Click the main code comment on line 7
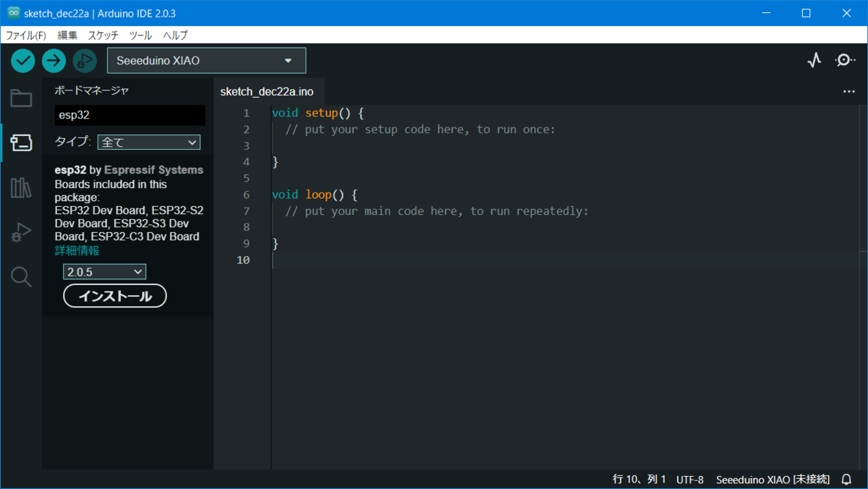Screen dimensions: 868x489 (437, 211)
